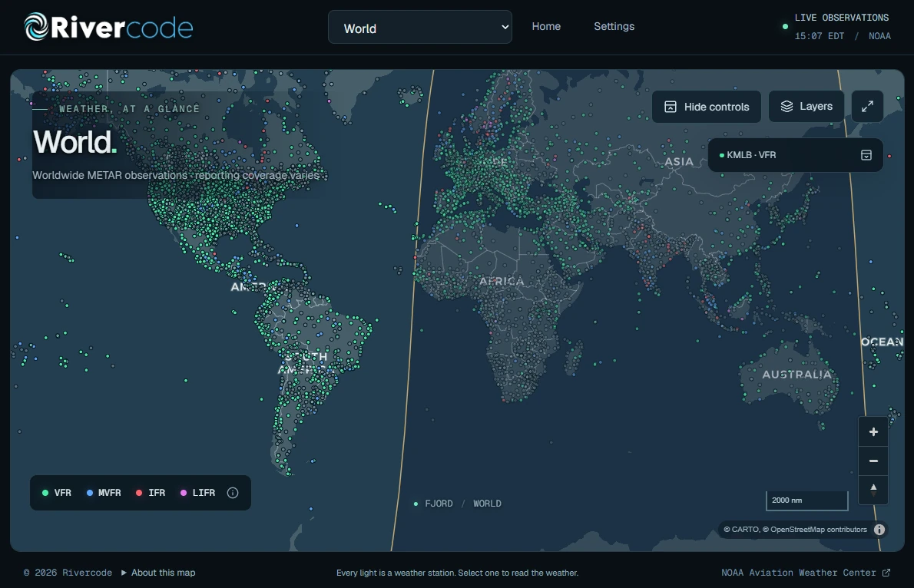Image resolution: width=914 pixels, height=588 pixels.
Task: Click the KMLB · VFR station chip
Action: (x=795, y=155)
